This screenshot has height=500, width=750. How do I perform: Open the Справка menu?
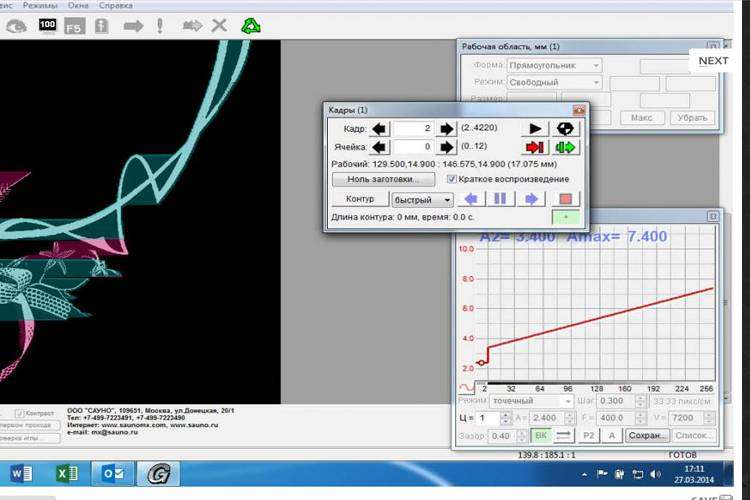point(117,5)
